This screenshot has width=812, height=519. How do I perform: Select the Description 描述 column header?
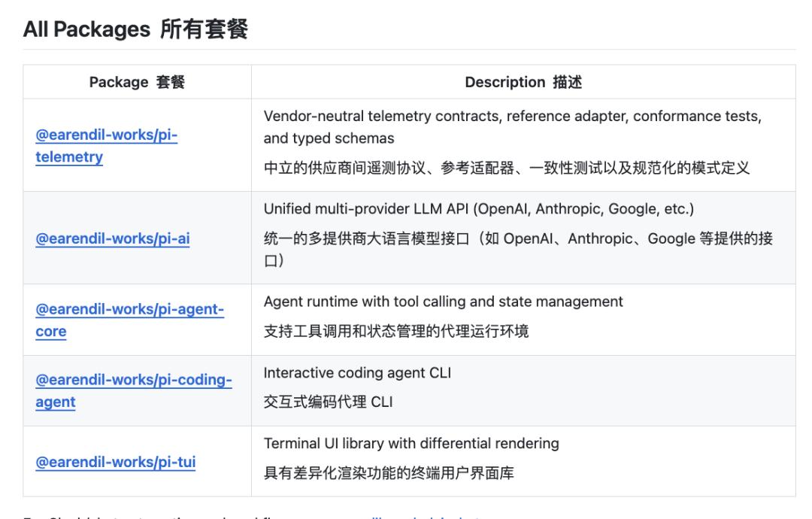[x=523, y=82]
